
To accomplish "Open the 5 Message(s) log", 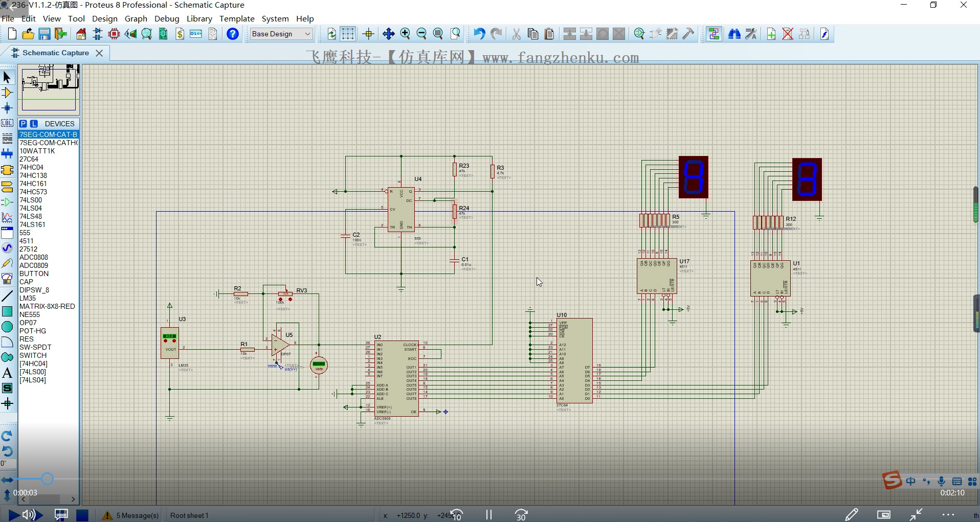I will pos(131,515).
